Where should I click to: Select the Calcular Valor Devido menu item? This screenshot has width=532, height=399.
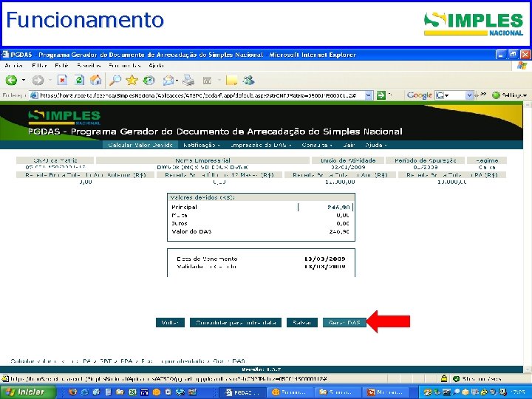coord(140,145)
